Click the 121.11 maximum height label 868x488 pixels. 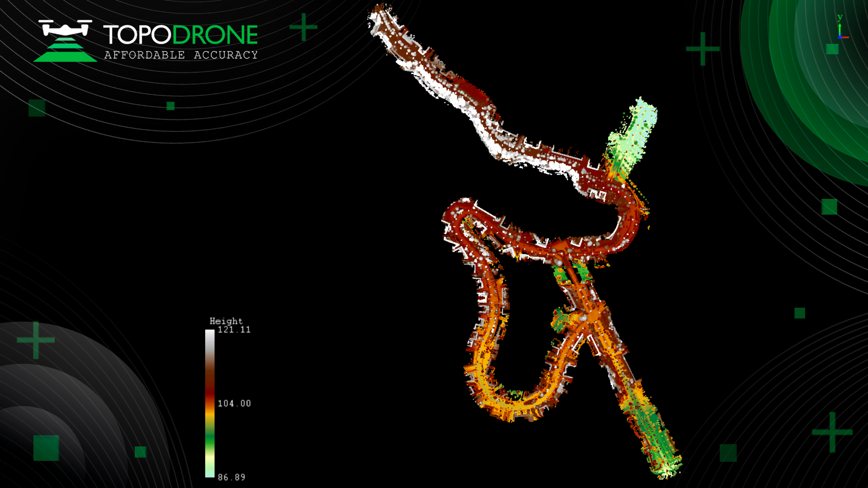(x=234, y=330)
